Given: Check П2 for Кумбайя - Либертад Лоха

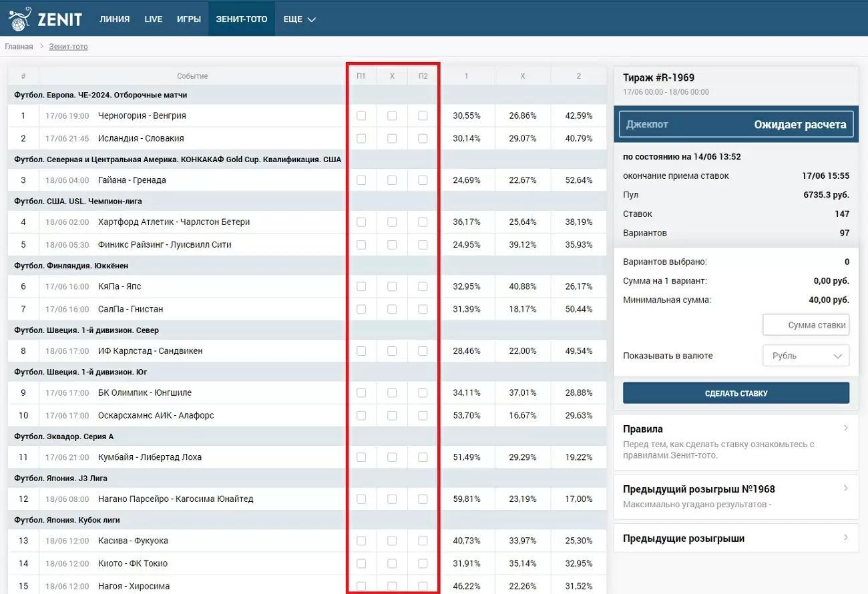Looking at the screenshot, I should click(x=423, y=457).
